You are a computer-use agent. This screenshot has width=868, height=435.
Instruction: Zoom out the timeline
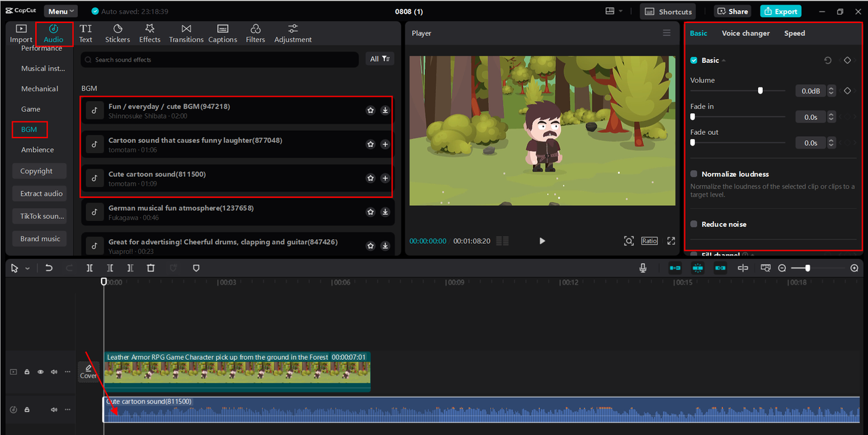pyautogui.click(x=782, y=268)
